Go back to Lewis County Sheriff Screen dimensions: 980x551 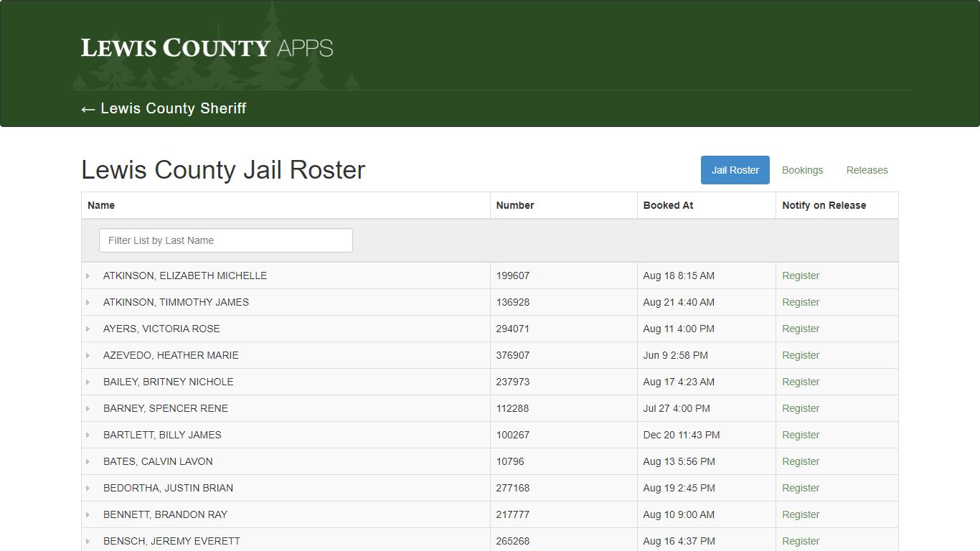[164, 108]
